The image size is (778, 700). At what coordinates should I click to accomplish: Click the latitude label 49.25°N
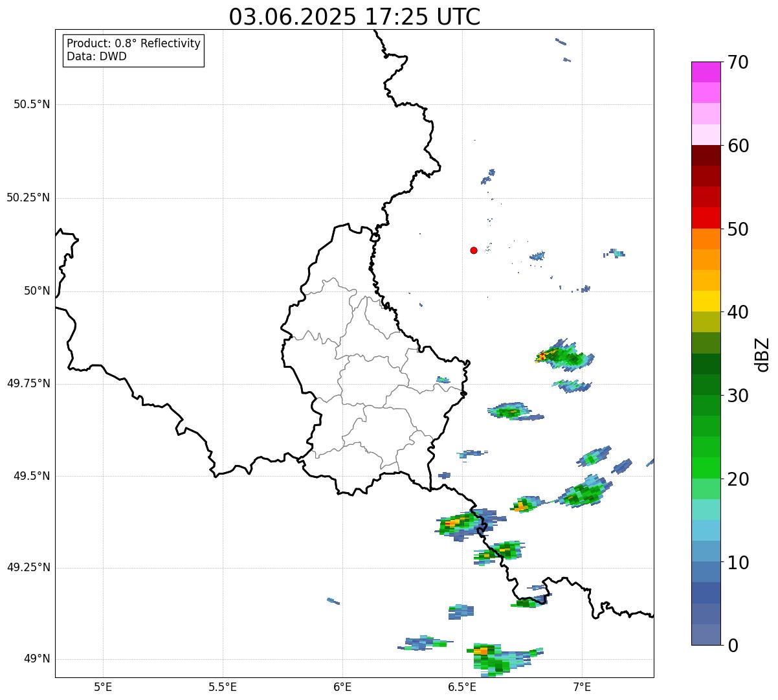28,567
